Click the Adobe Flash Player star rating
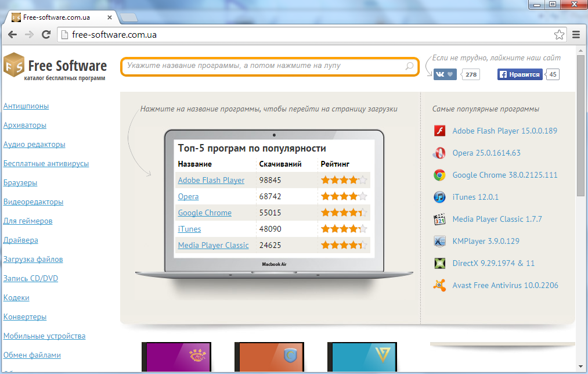The width and height of the screenshot is (588, 374). [344, 181]
